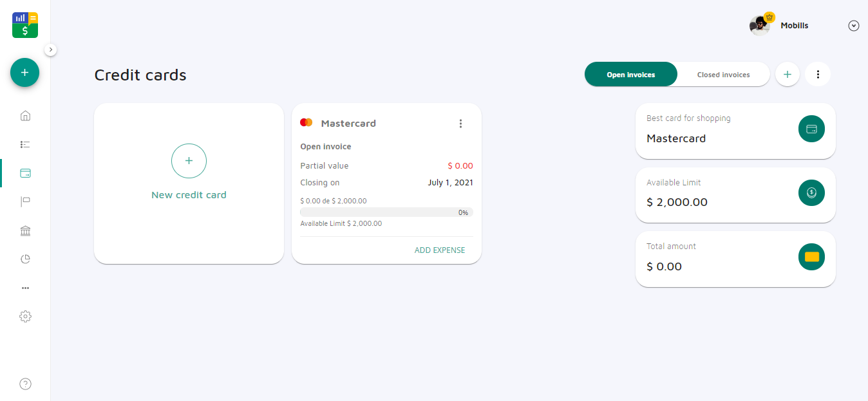The image size is (868, 401).
Task: Open the settings gear in sidebar
Action: pos(25,317)
